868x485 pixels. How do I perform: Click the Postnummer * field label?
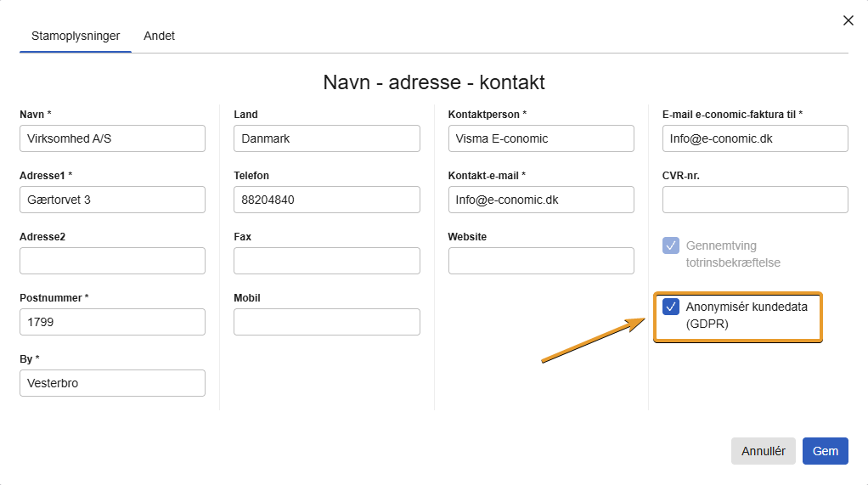54,298
